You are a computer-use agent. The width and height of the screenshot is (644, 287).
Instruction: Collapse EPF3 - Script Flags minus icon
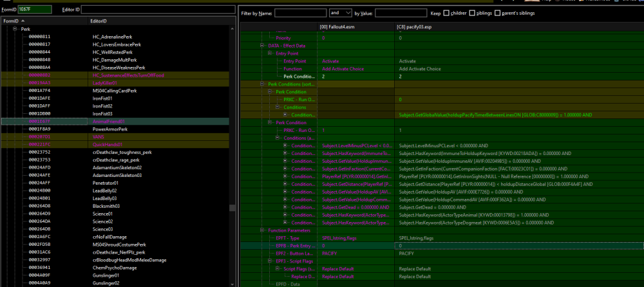click(x=270, y=261)
